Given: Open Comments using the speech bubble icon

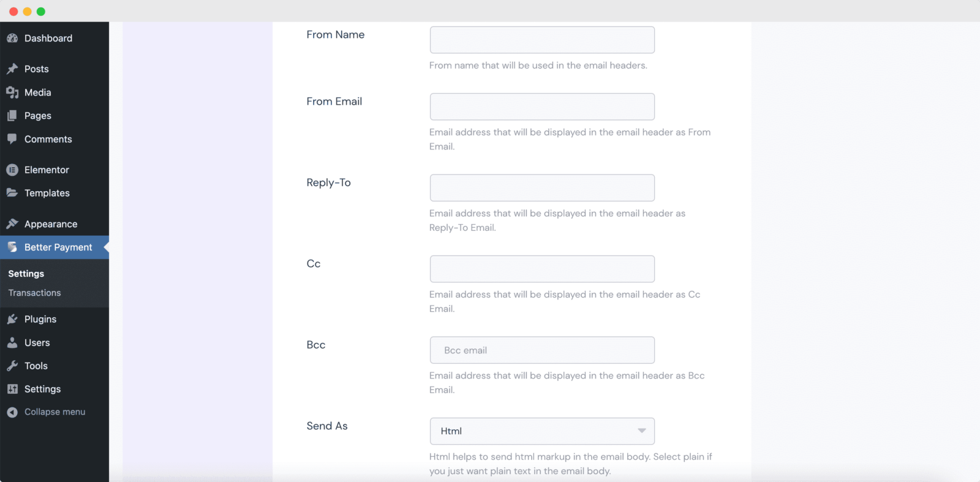Looking at the screenshot, I should [x=13, y=139].
